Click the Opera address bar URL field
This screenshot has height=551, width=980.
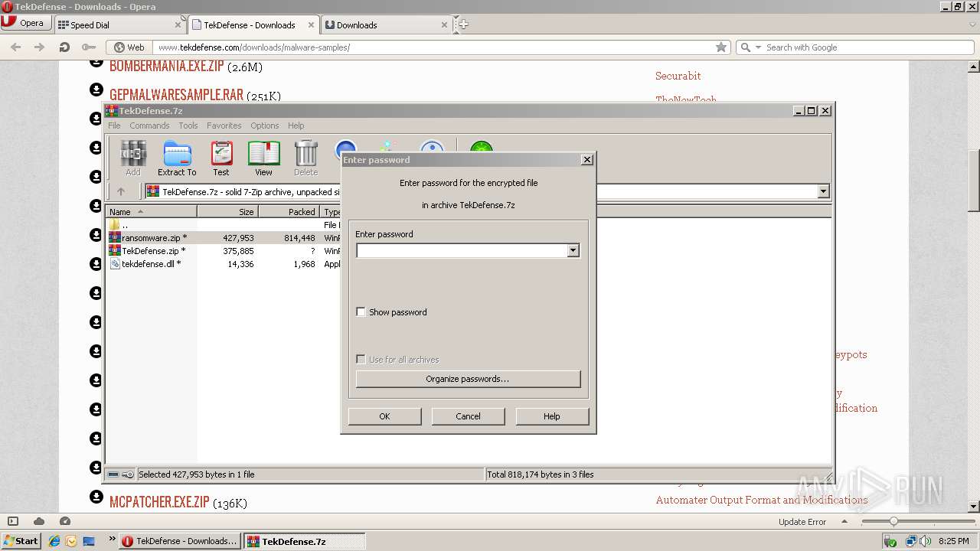[x=433, y=47]
